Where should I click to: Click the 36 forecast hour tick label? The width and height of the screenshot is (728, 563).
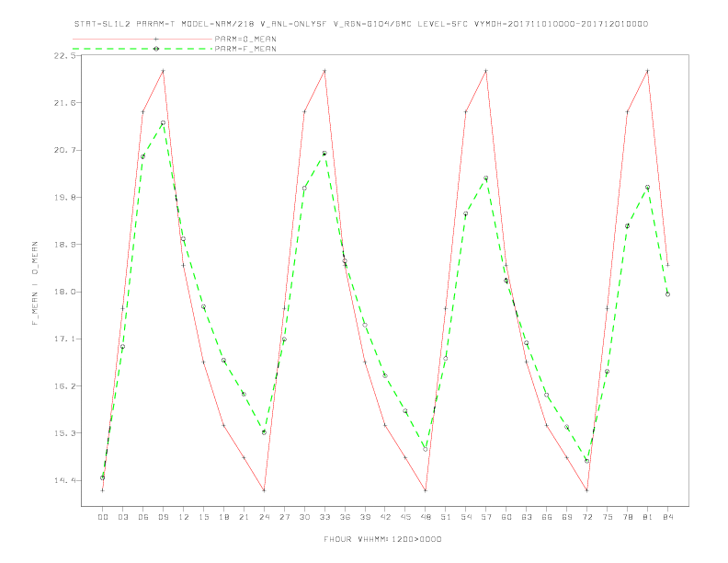click(x=345, y=517)
